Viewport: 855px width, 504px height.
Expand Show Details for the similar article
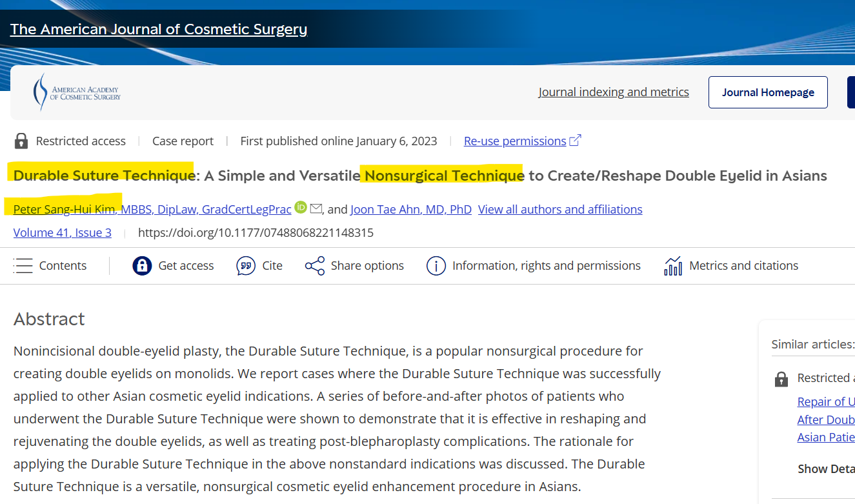[x=826, y=469]
